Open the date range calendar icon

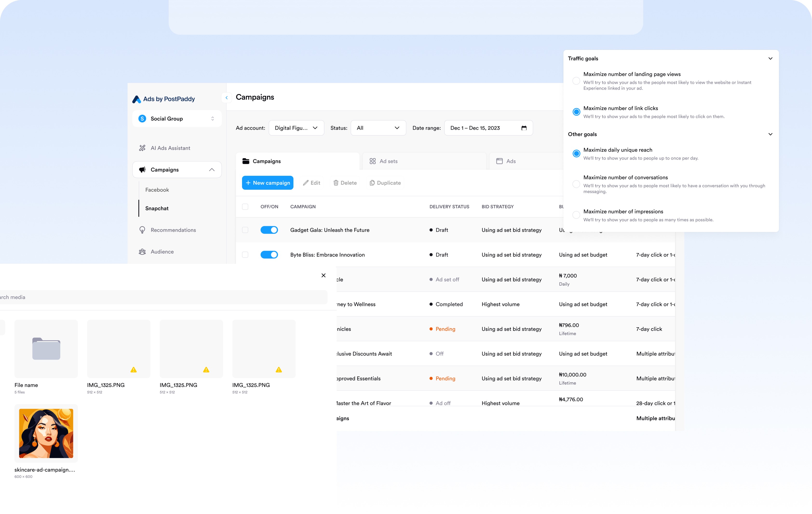point(524,128)
